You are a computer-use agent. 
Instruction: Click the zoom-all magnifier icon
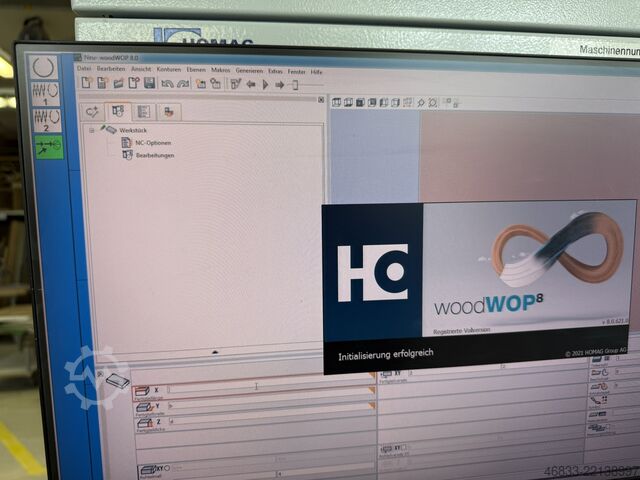click(433, 103)
